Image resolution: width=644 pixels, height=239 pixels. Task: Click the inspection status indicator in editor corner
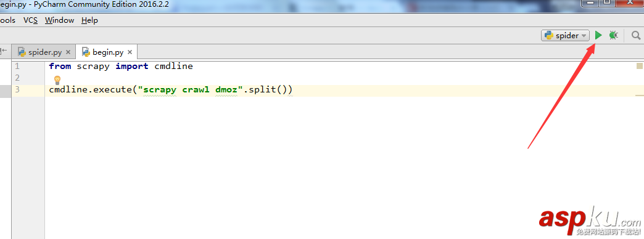(x=640, y=65)
